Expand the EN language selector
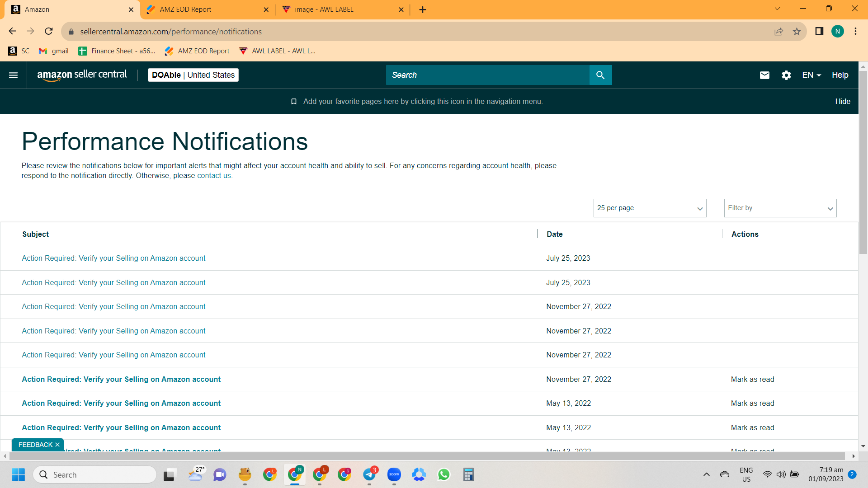 811,75
